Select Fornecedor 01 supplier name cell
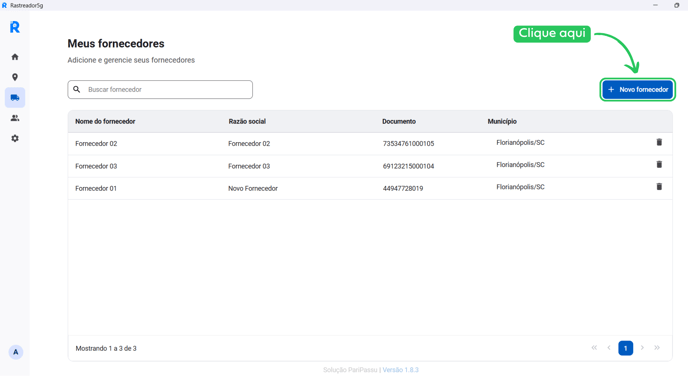688x387 pixels. click(96, 188)
